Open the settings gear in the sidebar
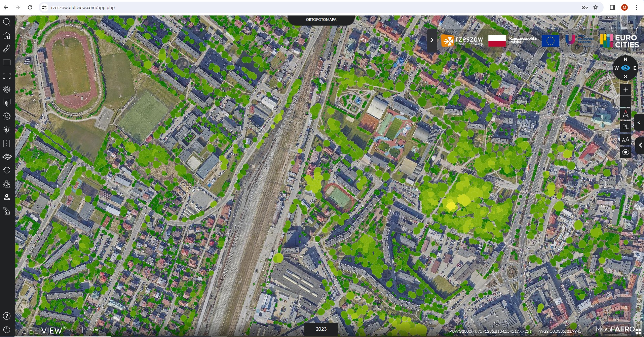Image resolution: width=644 pixels, height=337 pixels. pyautogui.click(x=7, y=116)
